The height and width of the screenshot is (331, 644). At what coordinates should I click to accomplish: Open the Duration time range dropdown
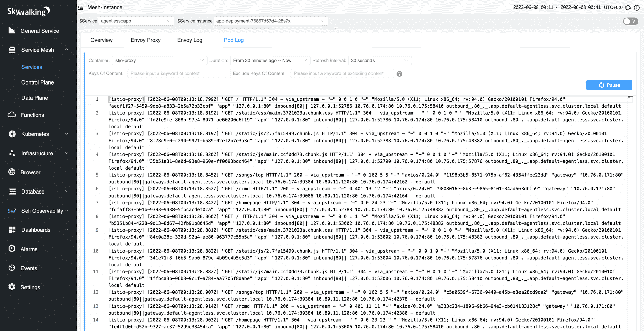tap(270, 61)
